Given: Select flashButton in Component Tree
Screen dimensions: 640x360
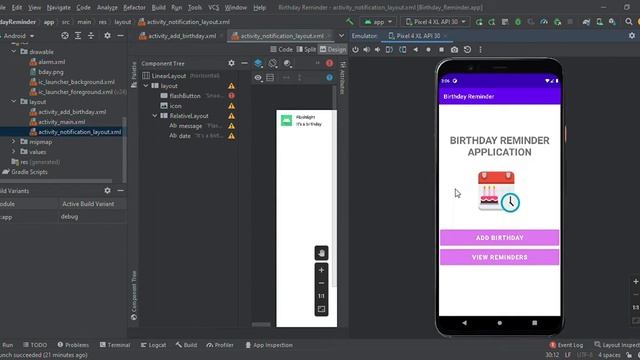Looking at the screenshot, I should pos(184,96).
